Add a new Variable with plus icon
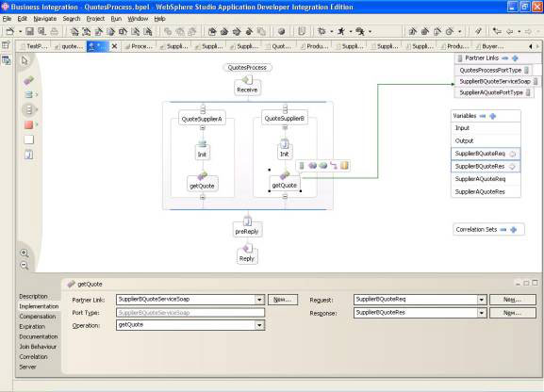 pyautogui.click(x=493, y=116)
